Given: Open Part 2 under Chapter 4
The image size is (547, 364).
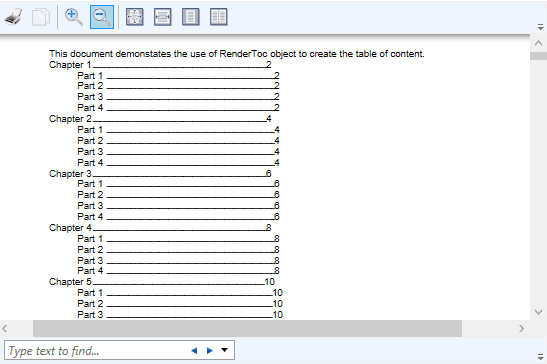Looking at the screenshot, I should coord(178,250).
